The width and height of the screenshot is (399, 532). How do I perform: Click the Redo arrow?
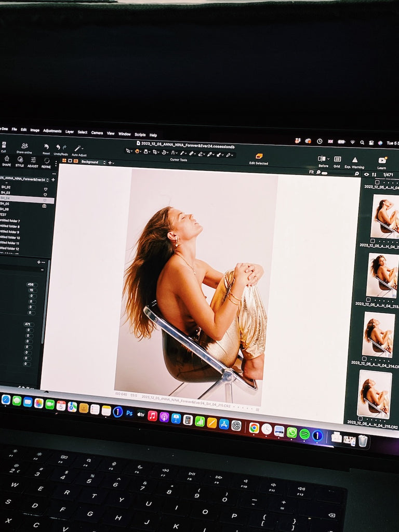click(x=64, y=147)
